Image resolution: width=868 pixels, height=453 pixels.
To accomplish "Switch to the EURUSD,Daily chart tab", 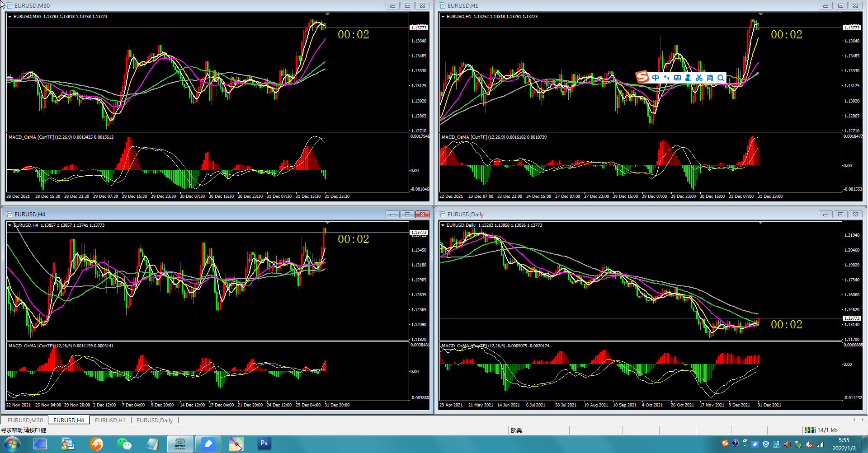I will pyautogui.click(x=155, y=420).
